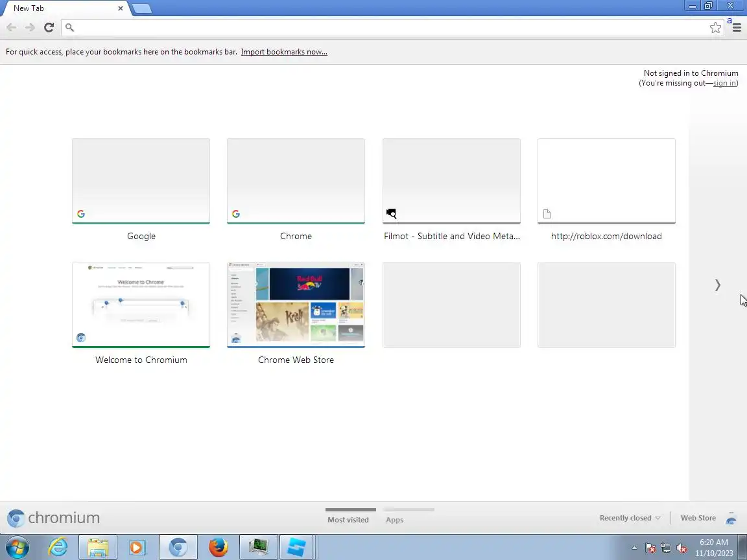Open the Google thumbnail tile
747x560 pixels.
pos(141,181)
